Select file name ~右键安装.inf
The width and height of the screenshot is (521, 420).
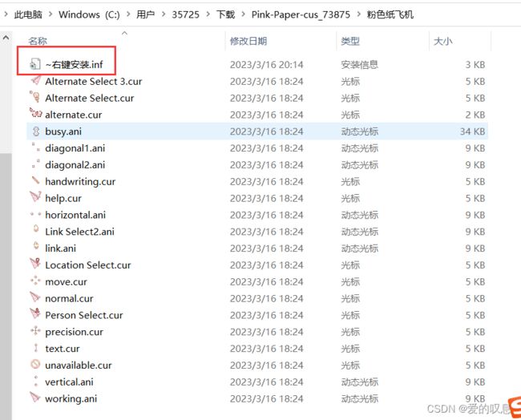pyautogui.click(x=74, y=64)
